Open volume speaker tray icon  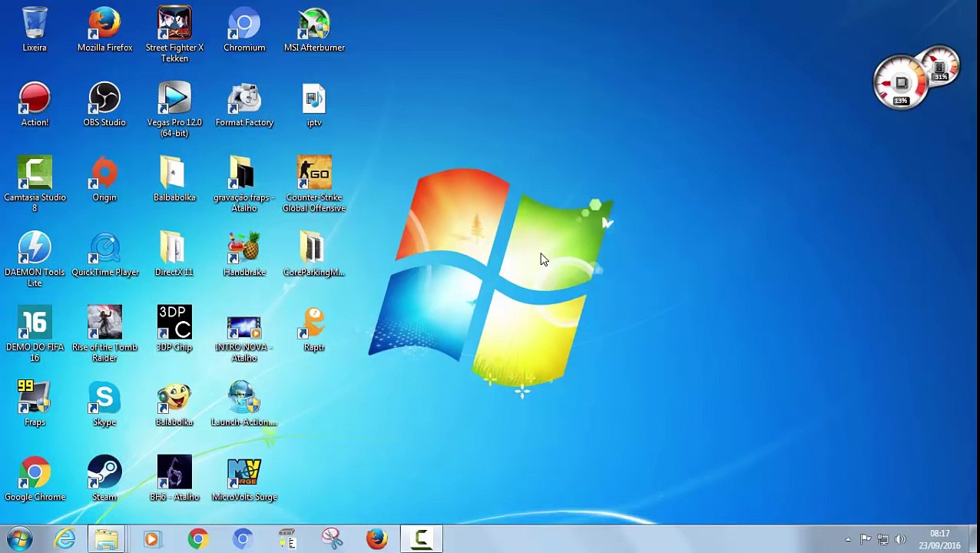(900, 539)
